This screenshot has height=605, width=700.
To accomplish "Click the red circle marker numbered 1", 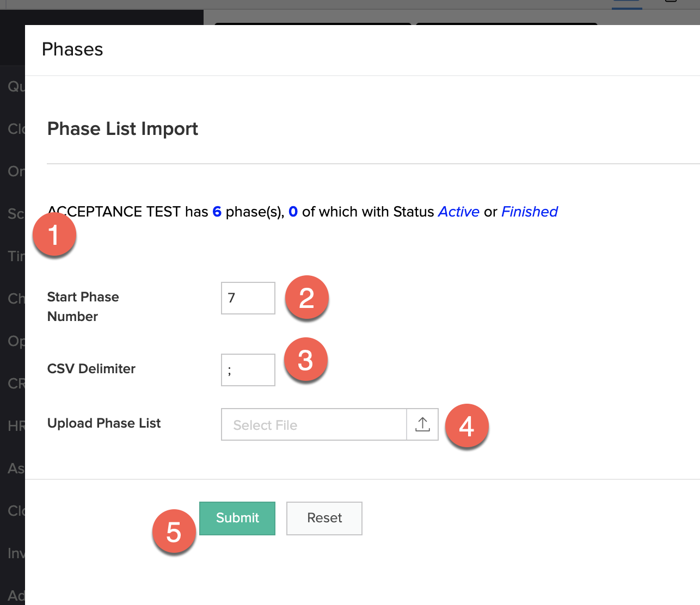I will coord(54,235).
